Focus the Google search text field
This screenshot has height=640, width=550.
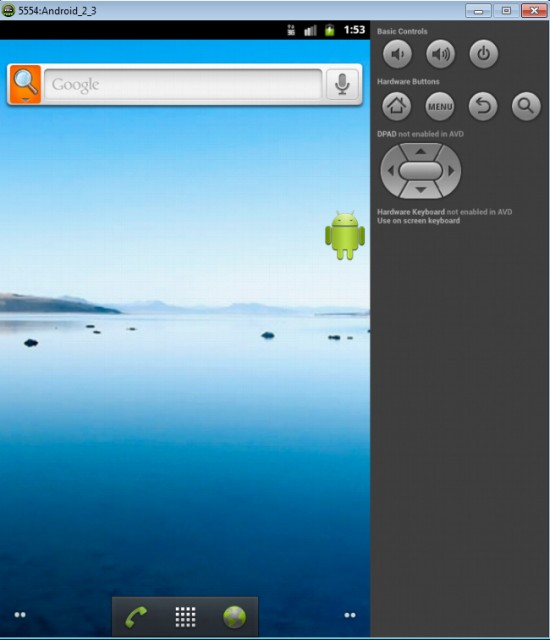(183, 84)
